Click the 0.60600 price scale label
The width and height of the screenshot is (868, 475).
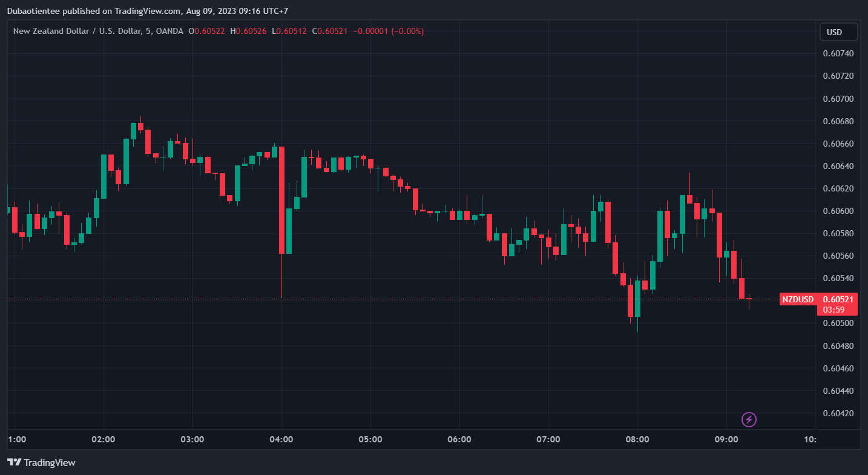point(838,211)
